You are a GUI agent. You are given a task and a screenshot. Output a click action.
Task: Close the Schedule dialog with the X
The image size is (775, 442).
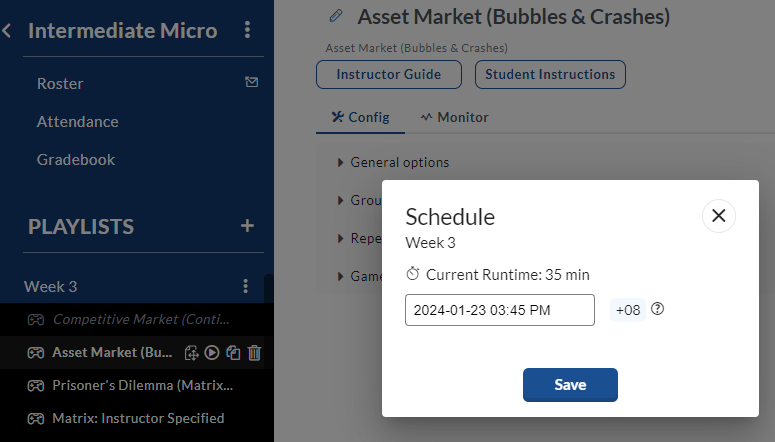tap(719, 216)
